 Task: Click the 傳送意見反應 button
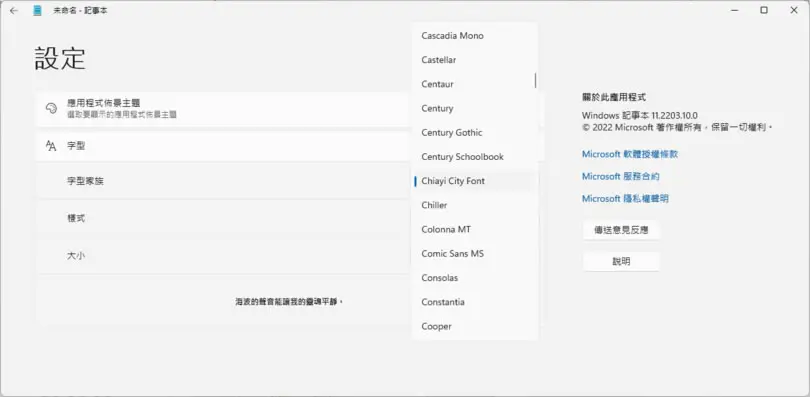(x=621, y=230)
